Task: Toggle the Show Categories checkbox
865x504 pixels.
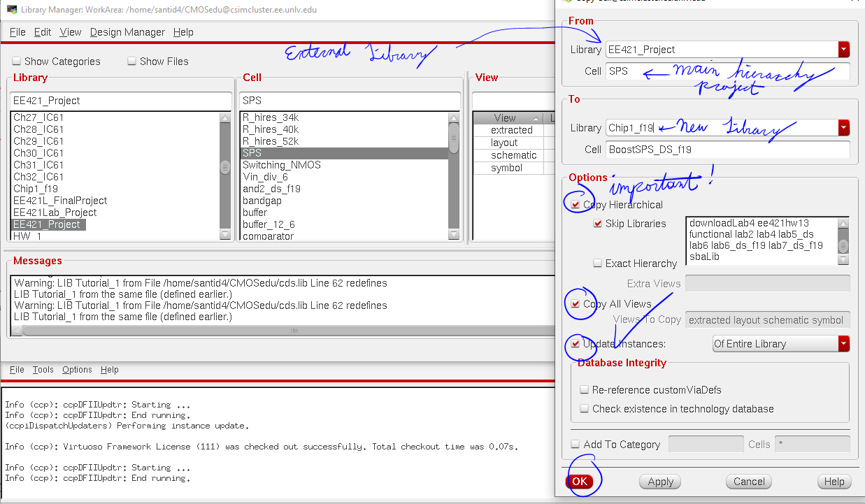Action: (x=17, y=62)
